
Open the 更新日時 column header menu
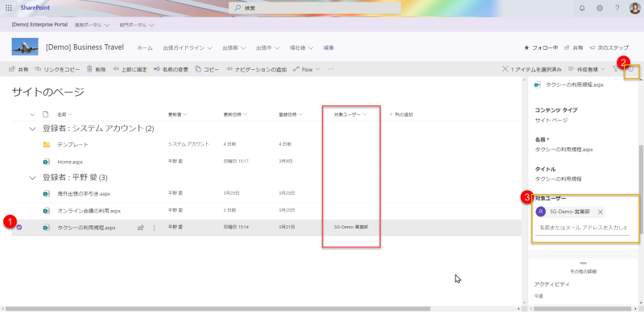pyautogui.click(x=235, y=114)
